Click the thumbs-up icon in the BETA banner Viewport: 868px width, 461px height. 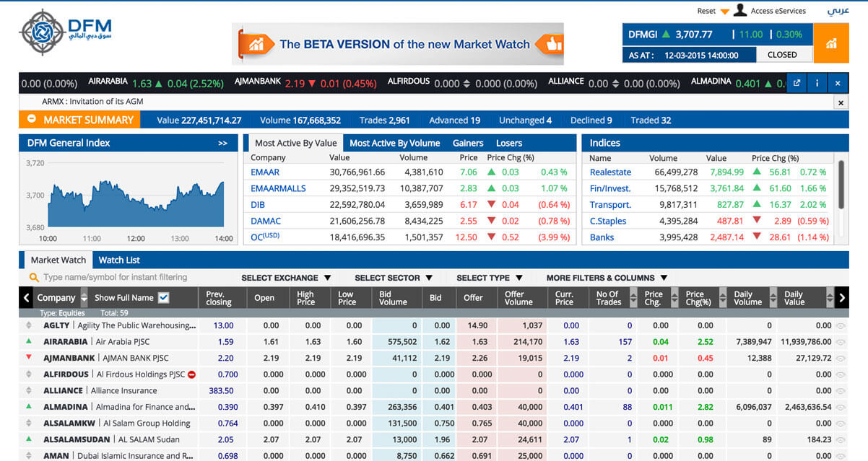(554, 44)
